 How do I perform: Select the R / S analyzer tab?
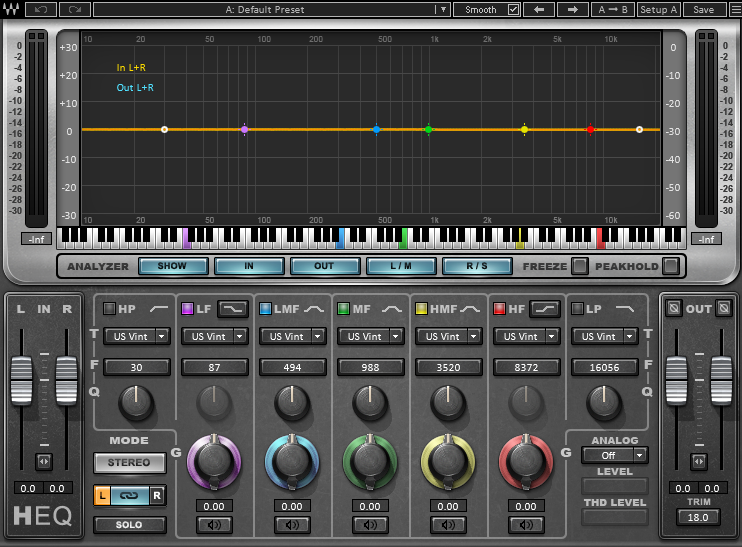click(477, 266)
